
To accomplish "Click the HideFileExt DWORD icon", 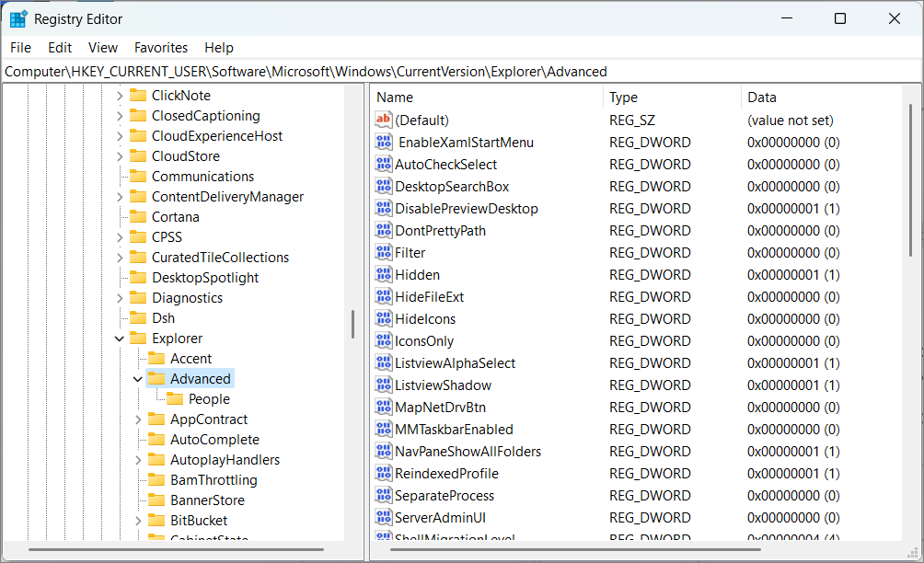I will pyautogui.click(x=384, y=296).
